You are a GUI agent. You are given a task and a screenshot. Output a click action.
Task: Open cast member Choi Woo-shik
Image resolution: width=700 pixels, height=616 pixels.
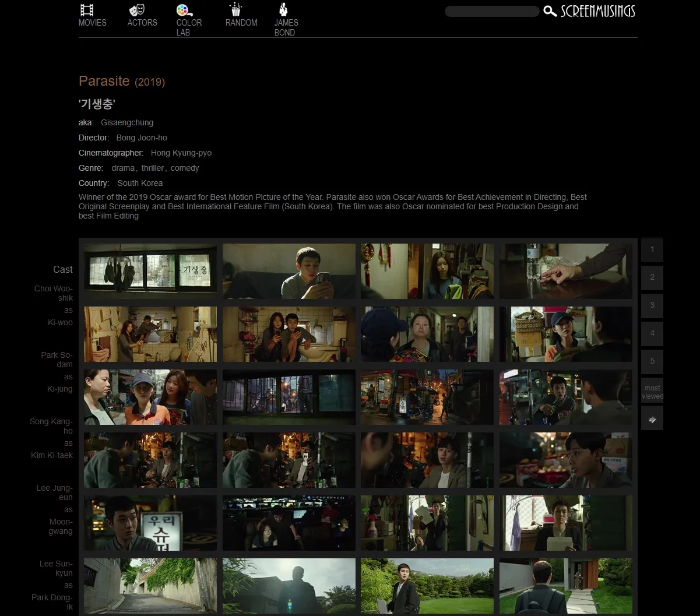coord(54,293)
